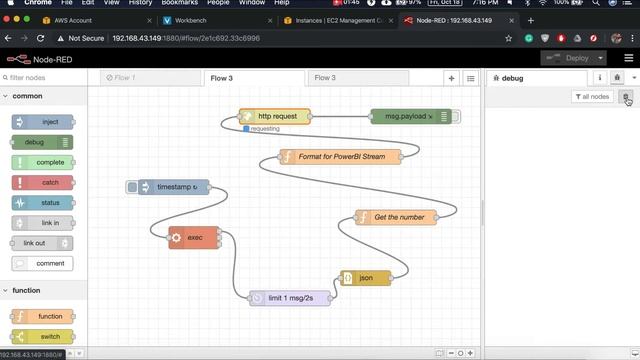The width and height of the screenshot is (640, 360).
Task: Toggle the canvas navigator map
Action: (x=439, y=353)
